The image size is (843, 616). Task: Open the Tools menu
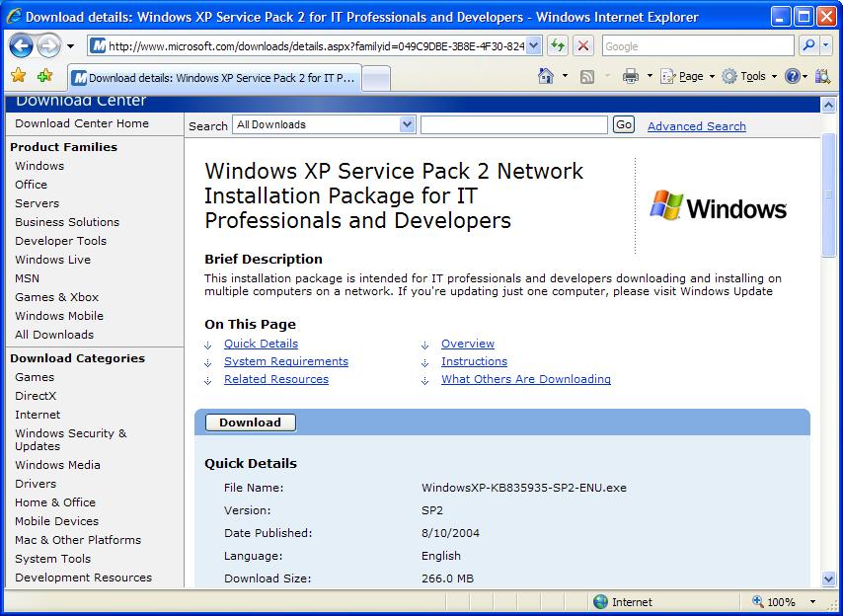click(749, 77)
